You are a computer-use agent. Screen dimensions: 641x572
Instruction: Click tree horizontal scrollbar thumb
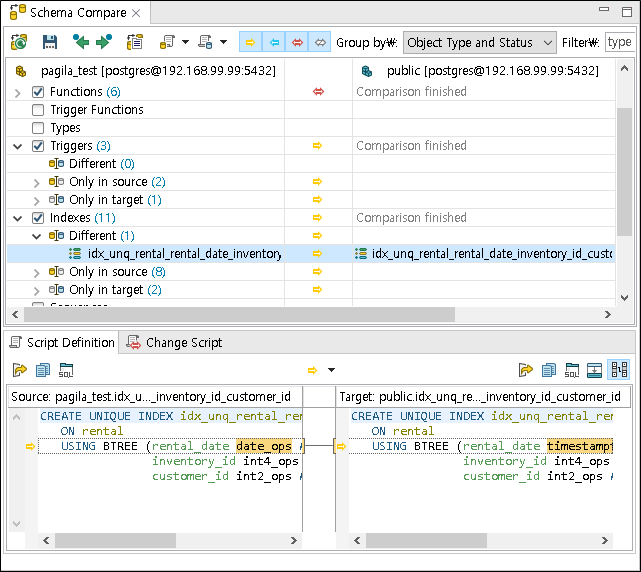(x=239, y=314)
